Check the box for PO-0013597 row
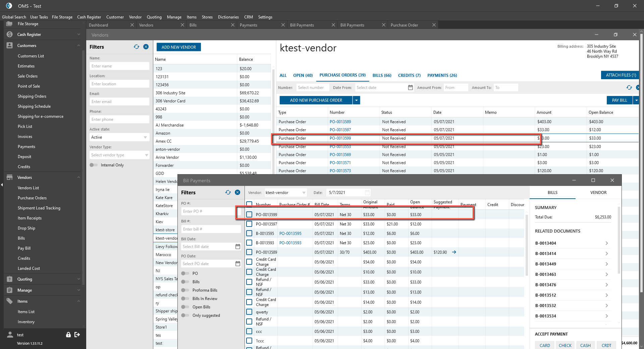Viewport: 644px width, 349px height. click(x=249, y=224)
